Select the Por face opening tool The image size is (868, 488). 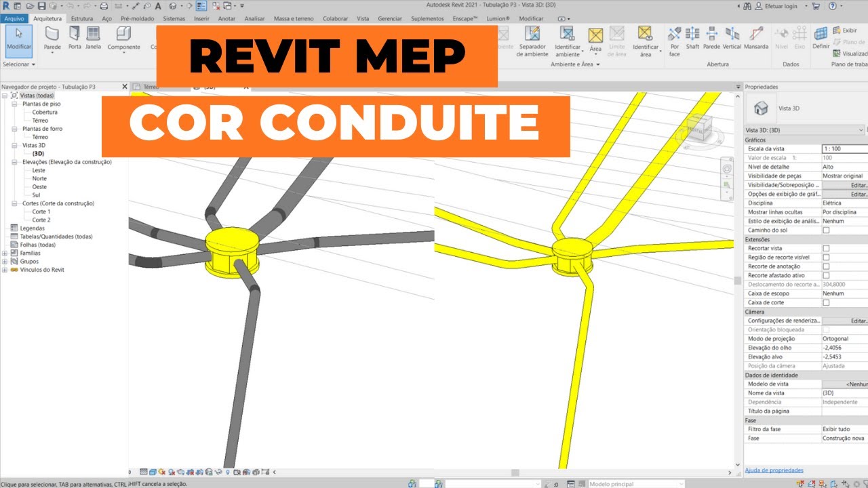[x=674, y=41]
